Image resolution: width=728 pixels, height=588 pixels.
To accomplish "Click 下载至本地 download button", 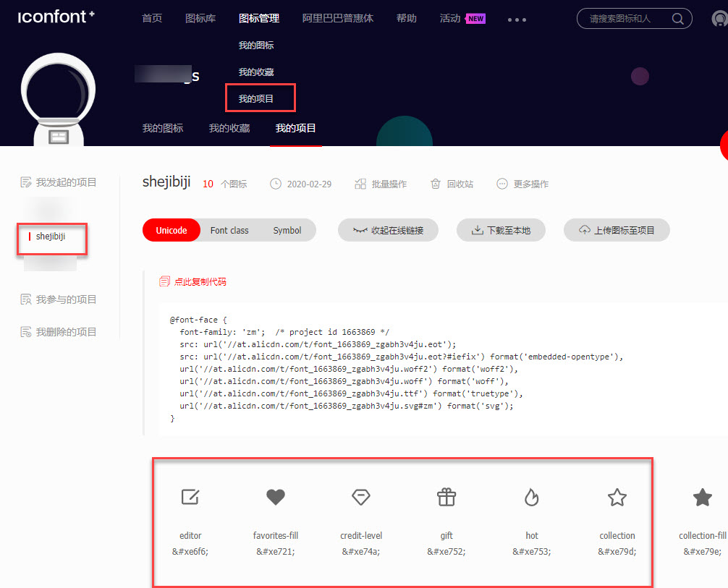I will click(x=501, y=231).
